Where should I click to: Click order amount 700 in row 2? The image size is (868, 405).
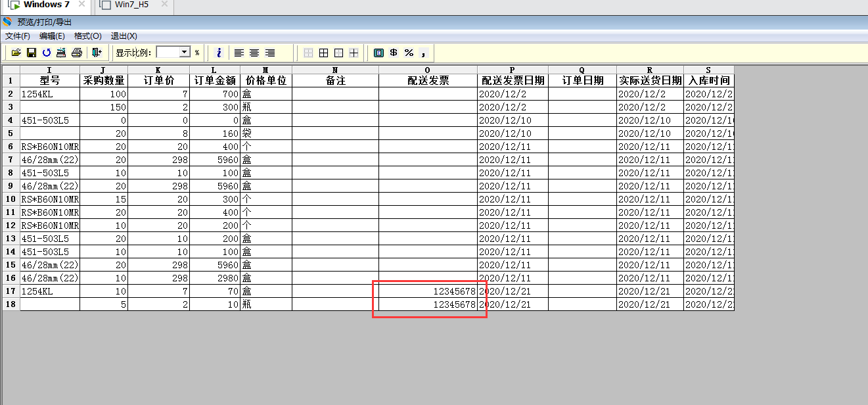pyautogui.click(x=214, y=94)
